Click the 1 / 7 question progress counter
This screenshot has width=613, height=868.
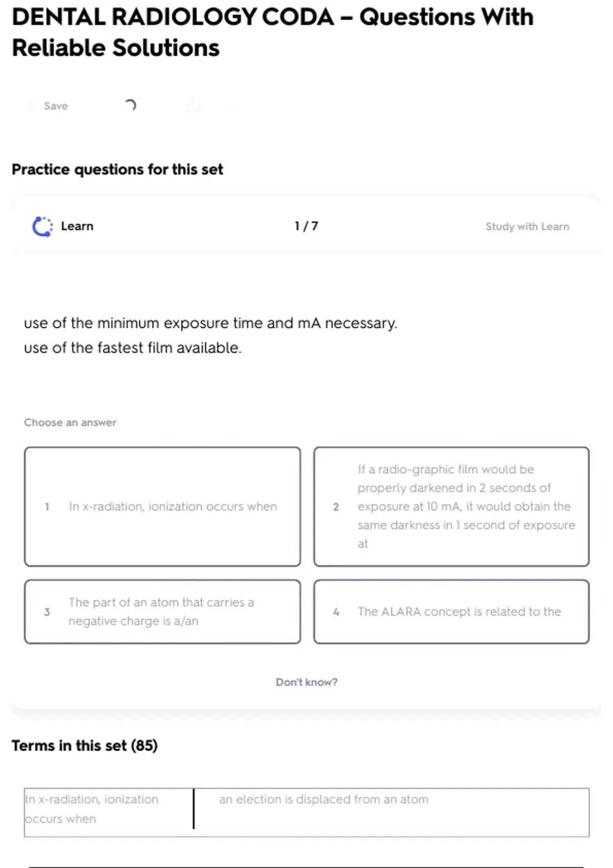click(306, 226)
